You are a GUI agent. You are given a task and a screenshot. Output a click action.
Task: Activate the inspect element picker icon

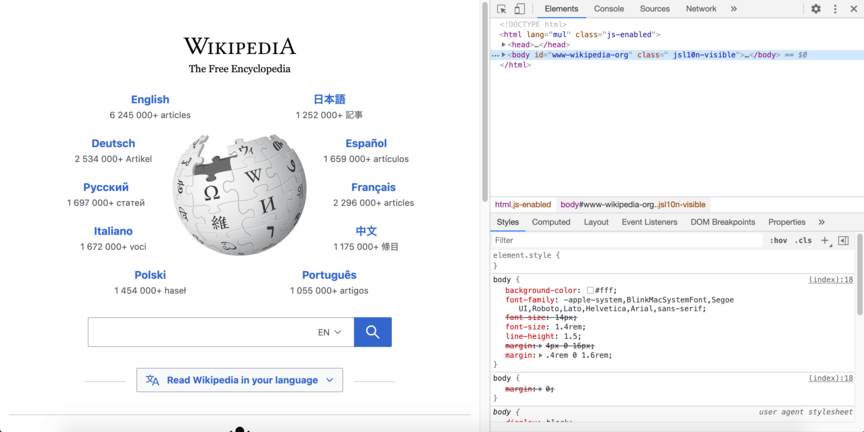502,9
